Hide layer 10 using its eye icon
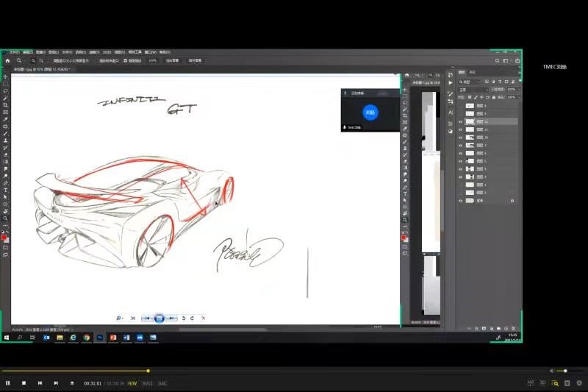Screen dimensions: 588x392 click(461, 138)
